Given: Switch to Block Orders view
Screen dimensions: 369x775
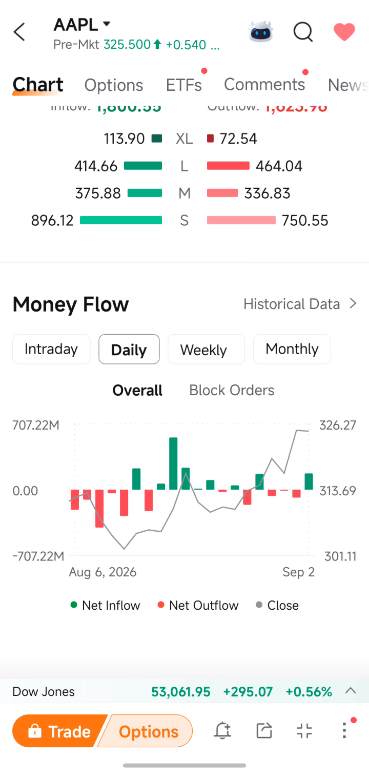Looking at the screenshot, I should (232, 390).
